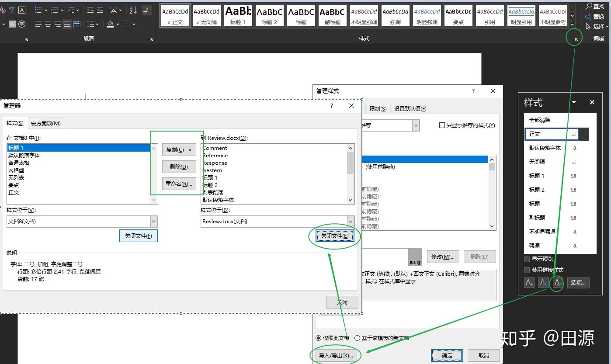Apply 标题 2 style from ribbon gallery
Image resolution: width=611 pixels, height=364 pixels.
pos(269,16)
